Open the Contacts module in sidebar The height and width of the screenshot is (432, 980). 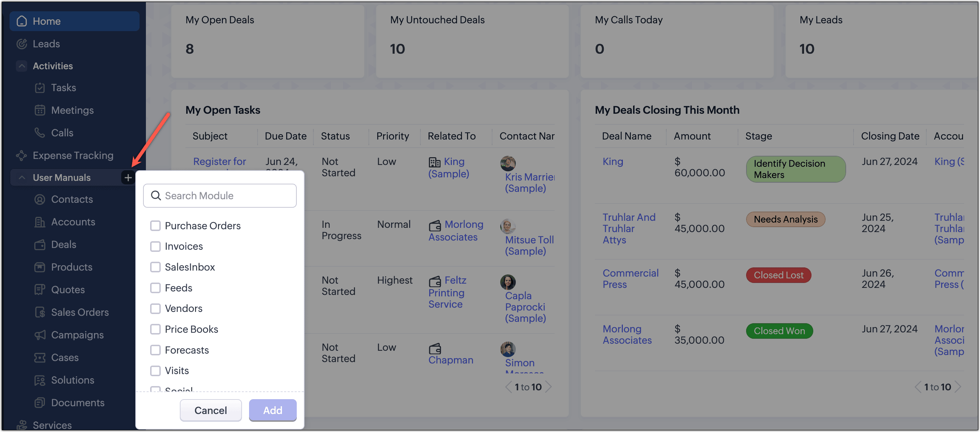pyautogui.click(x=72, y=199)
